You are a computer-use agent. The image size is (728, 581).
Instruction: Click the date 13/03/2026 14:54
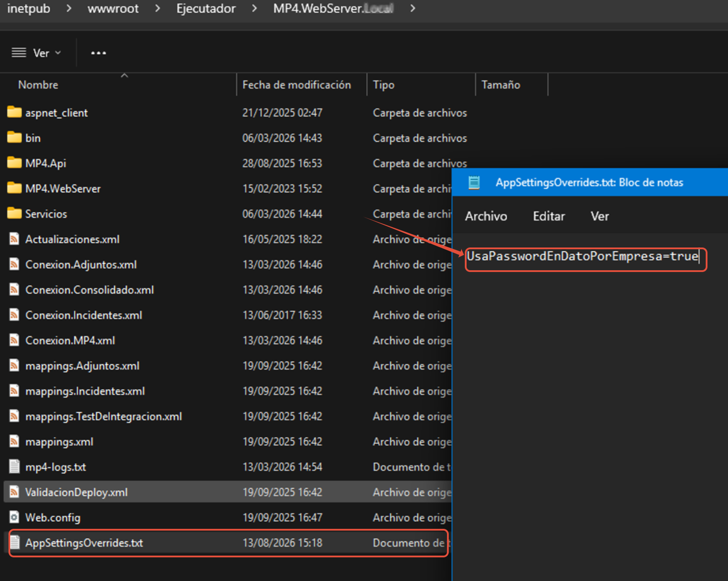coord(282,467)
